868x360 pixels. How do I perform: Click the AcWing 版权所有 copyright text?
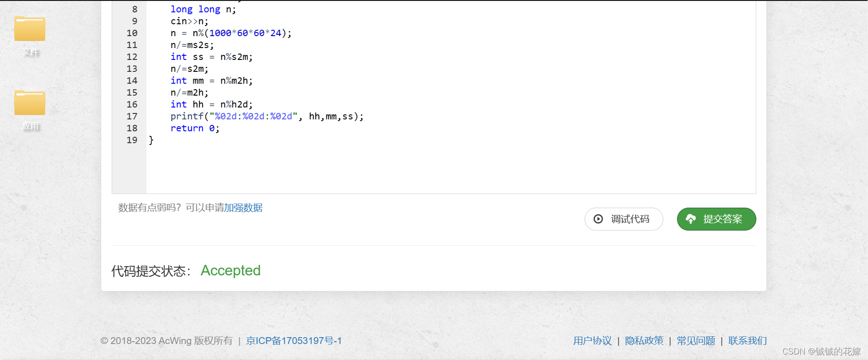coord(167,341)
